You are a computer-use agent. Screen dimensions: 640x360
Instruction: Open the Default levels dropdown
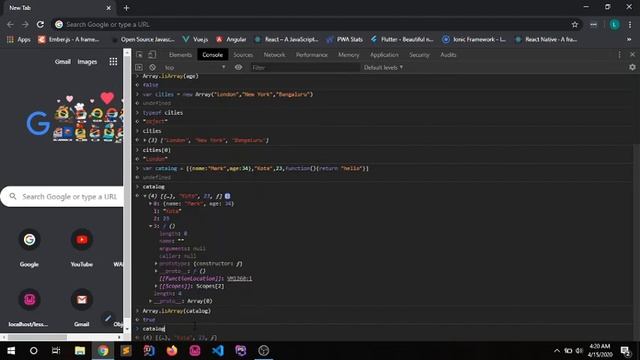point(383,67)
